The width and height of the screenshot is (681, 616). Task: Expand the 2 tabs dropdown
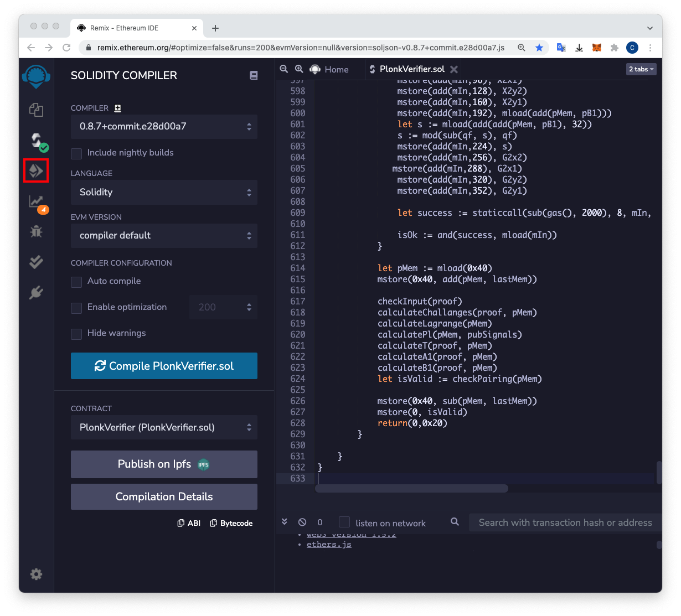pyautogui.click(x=641, y=69)
